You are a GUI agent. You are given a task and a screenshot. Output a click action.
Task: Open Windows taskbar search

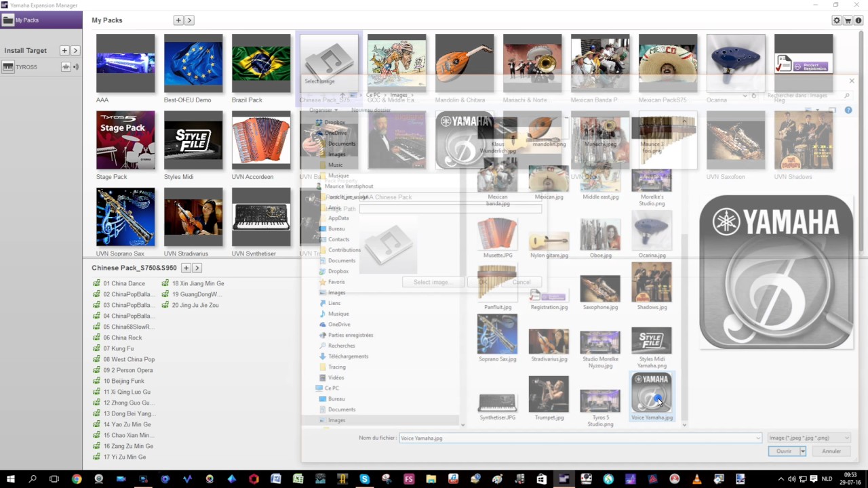(33, 479)
